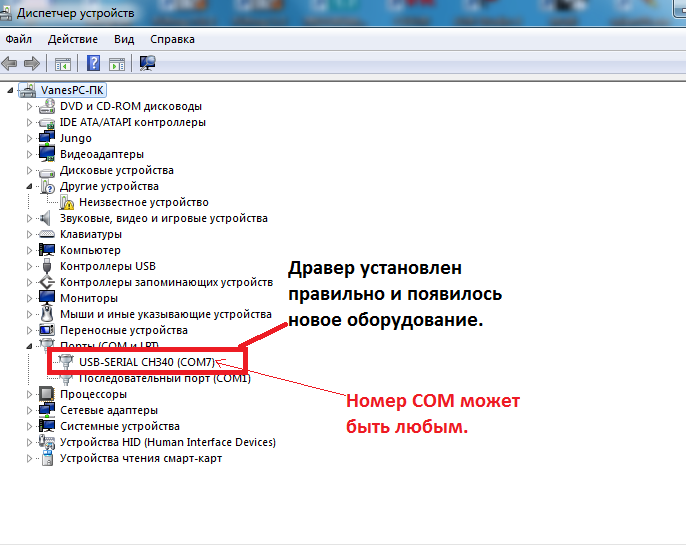The height and width of the screenshot is (546, 686).
Task: Select the Неизвестное устройство entry
Action: coord(144,202)
